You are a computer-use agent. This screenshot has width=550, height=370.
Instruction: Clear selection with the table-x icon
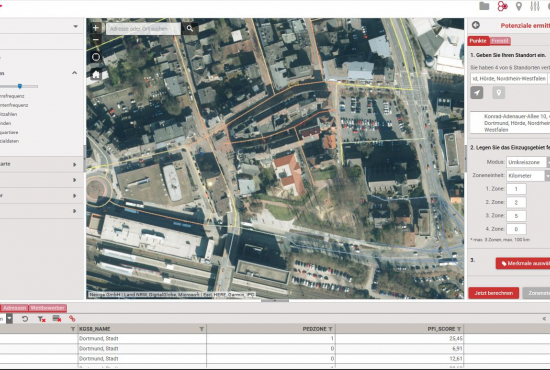(57, 318)
